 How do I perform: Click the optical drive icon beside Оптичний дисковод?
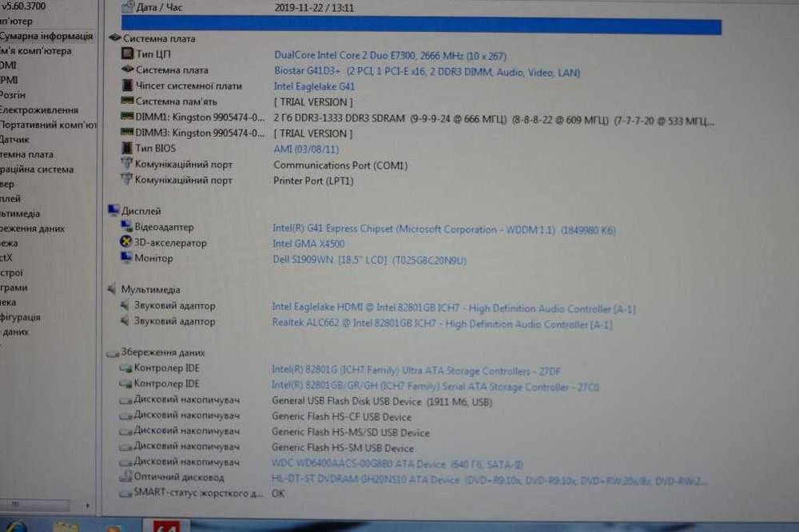(125, 477)
